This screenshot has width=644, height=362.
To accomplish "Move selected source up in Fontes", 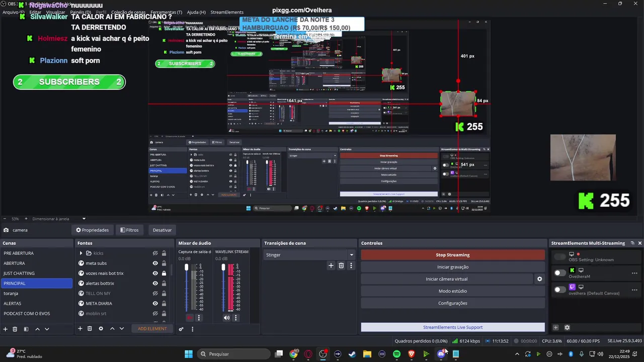I will coord(112,328).
